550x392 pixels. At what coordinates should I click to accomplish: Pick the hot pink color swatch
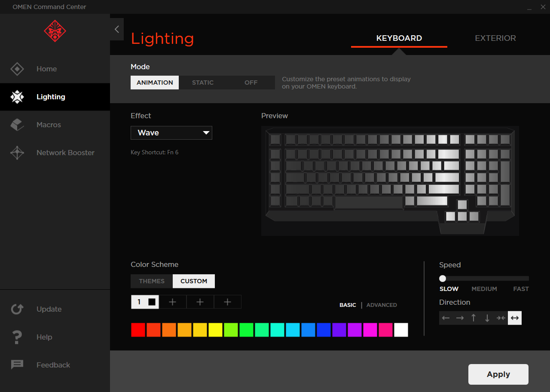(x=385, y=330)
